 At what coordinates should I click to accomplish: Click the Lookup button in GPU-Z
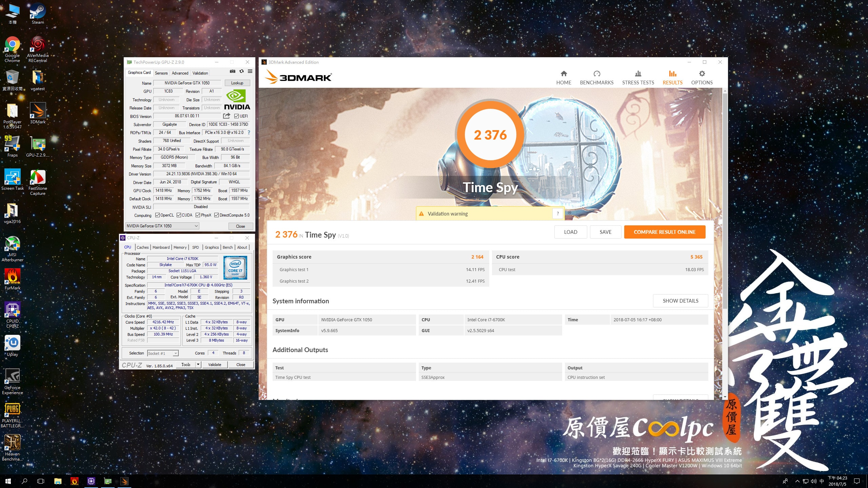point(237,83)
